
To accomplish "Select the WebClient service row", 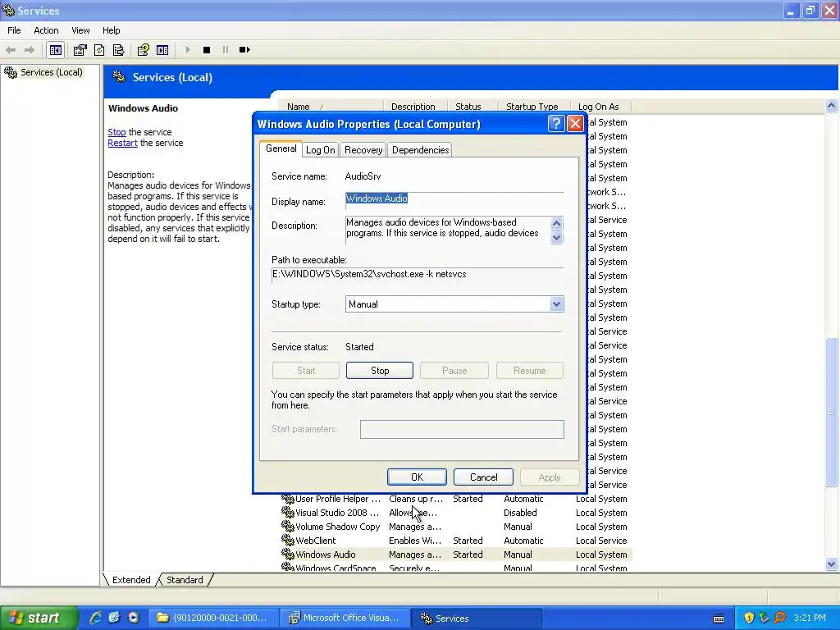I will pos(455,540).
